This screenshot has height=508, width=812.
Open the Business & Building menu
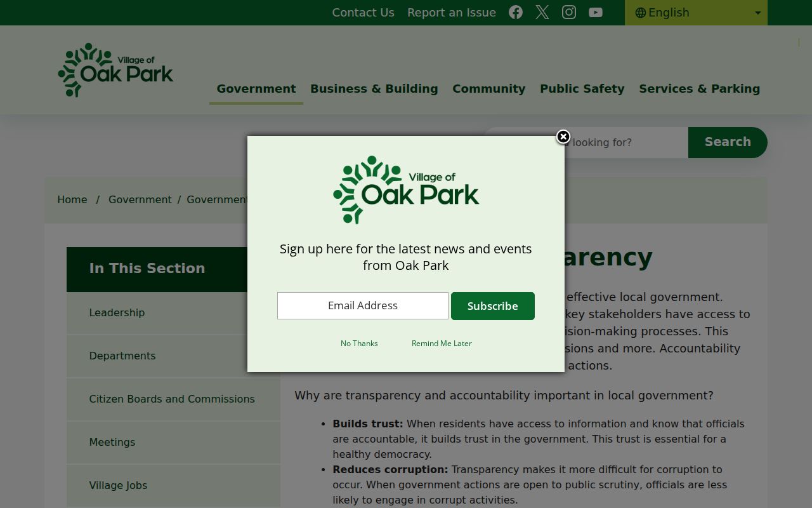(374, 89)
